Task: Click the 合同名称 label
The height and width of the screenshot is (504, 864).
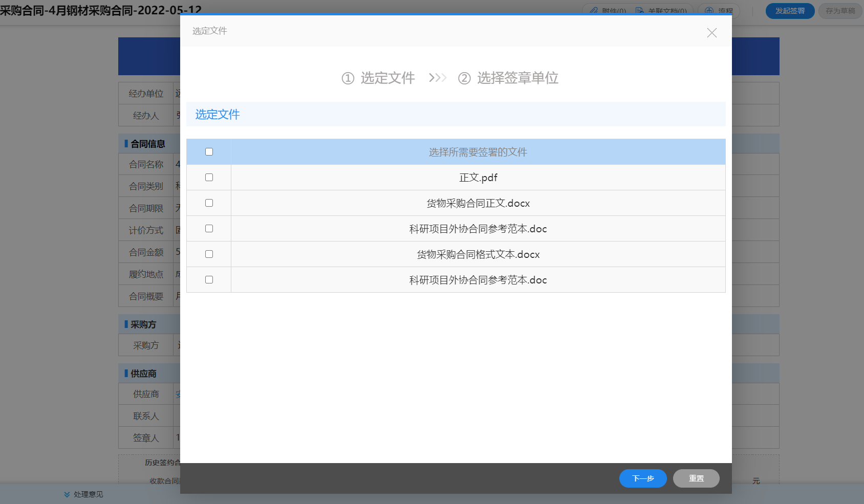Action: (x=146, y=164)
